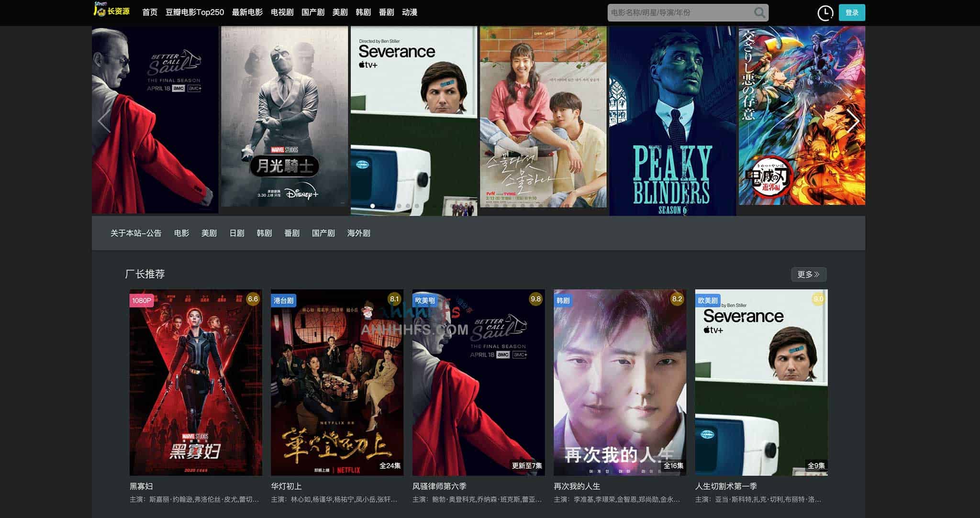Screen dimensions: 980x518
Task: Click the 1080P badge on 黑寡妇 poster
Action: point(142,300)
